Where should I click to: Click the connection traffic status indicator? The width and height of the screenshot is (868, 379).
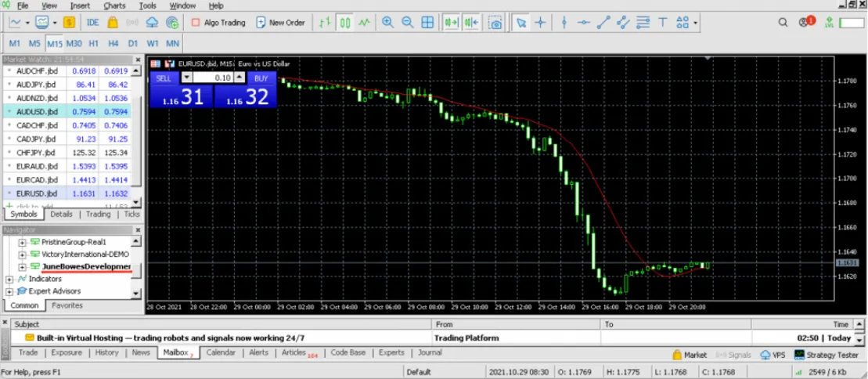tap(821, 371)
